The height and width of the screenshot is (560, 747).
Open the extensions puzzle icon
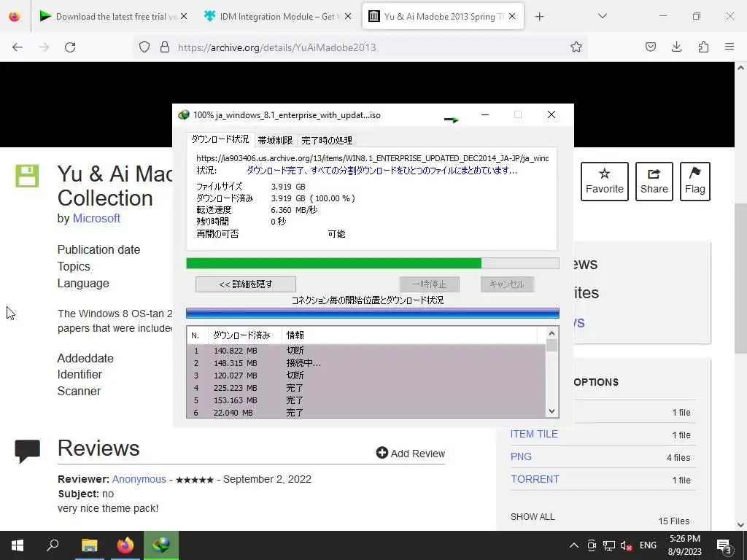click(x=703, y=47)
